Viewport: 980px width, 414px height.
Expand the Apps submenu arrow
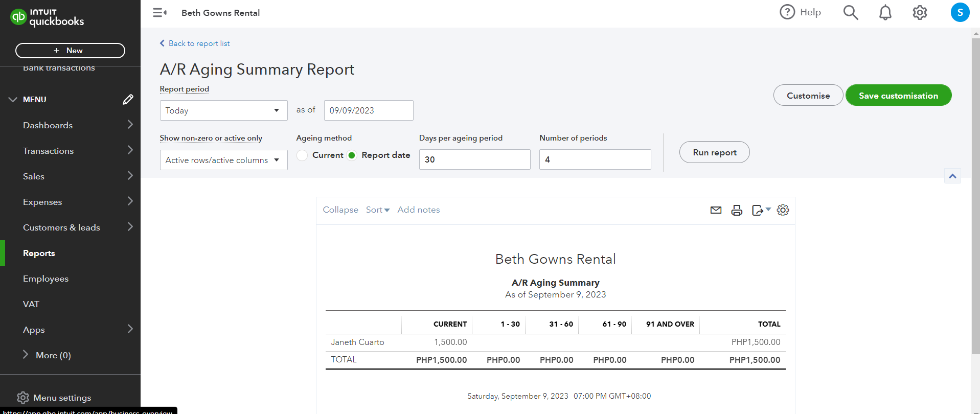point(130,329)
